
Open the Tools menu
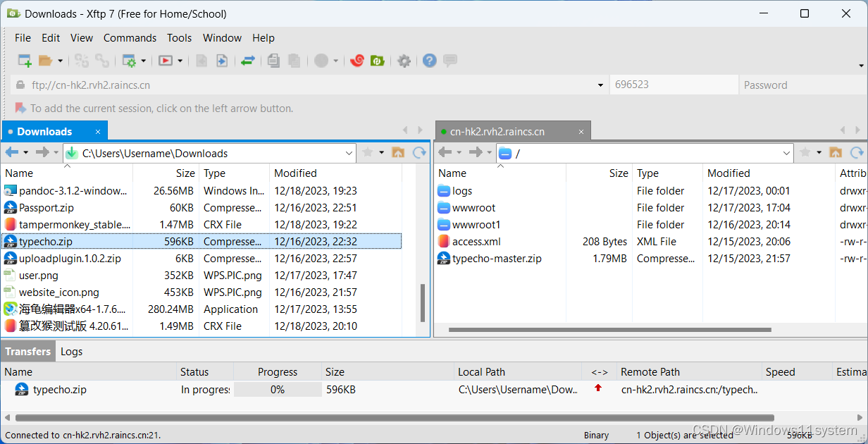(180, 38)
